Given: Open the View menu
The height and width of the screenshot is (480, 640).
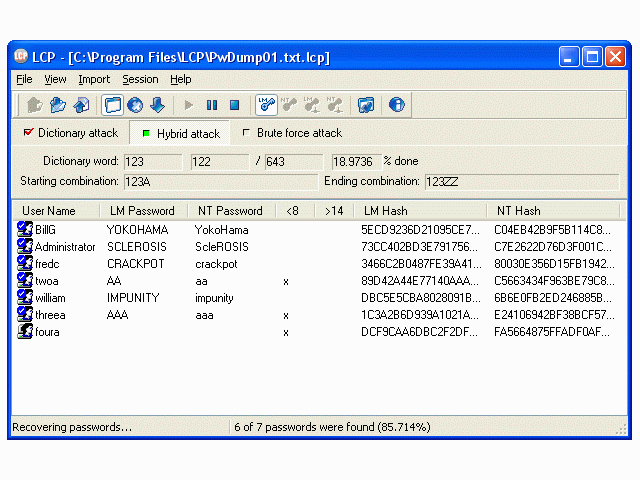Looking at the screenshot, I should pyautogui.click(x=55, y=79).
